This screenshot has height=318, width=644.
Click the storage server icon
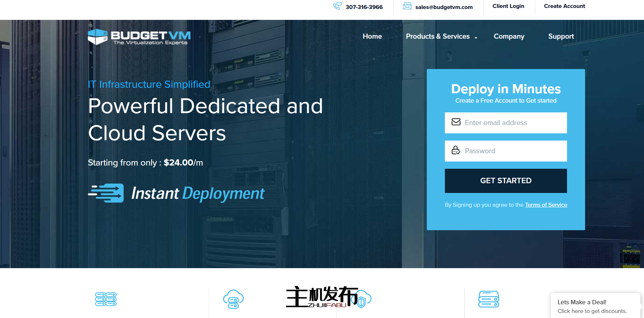coord(489,299)
